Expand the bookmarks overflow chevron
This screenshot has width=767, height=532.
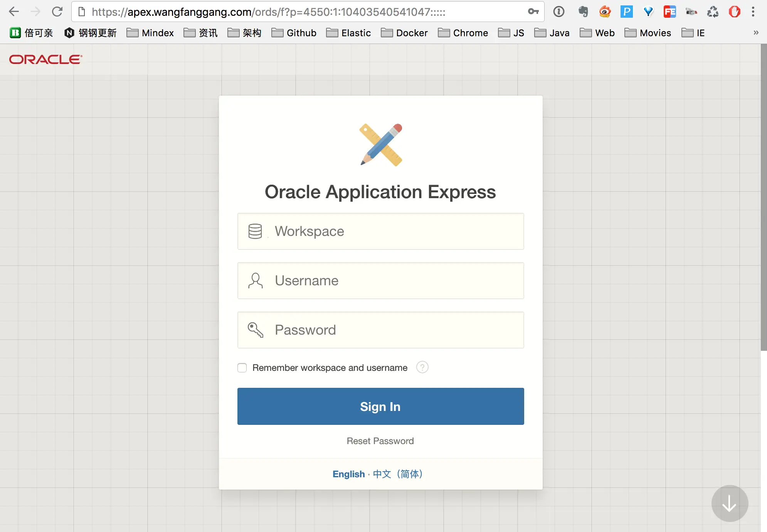[756, 33]
